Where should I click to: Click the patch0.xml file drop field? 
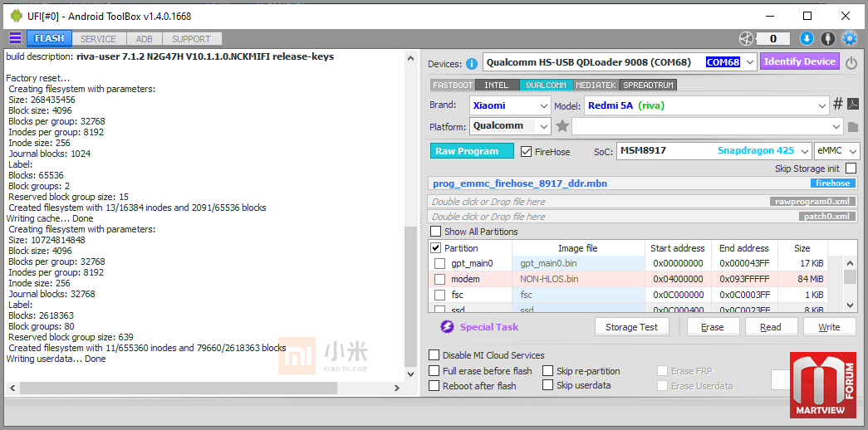(x=643, y=217)
